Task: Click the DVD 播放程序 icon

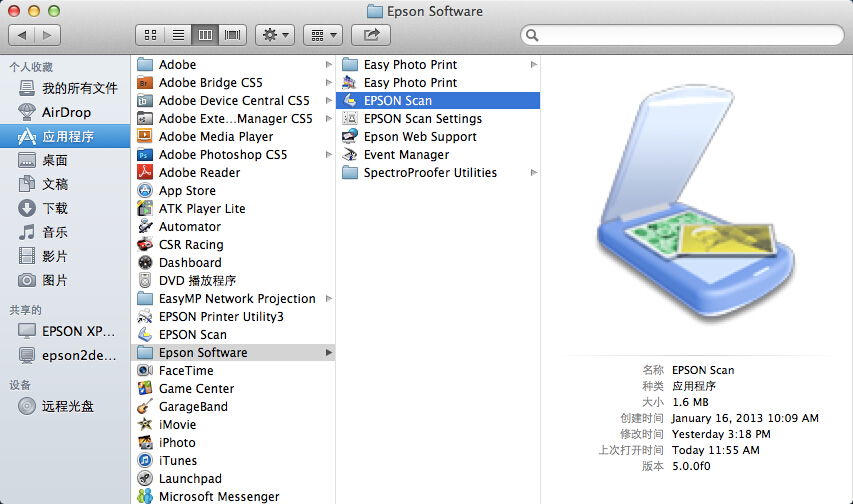Action: pos(145,280)
